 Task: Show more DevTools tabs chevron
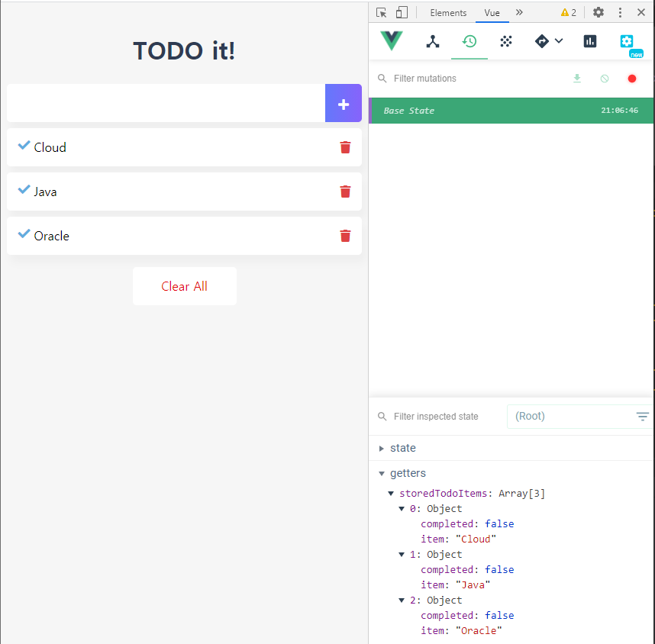pyautogui.click(x=519, y=12)
